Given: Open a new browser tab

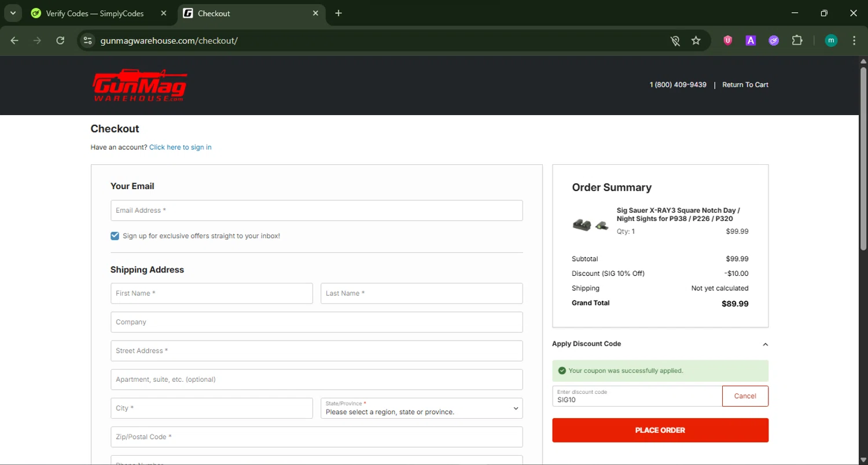Looking at the screenshot, I should click(x=339, y=13).
